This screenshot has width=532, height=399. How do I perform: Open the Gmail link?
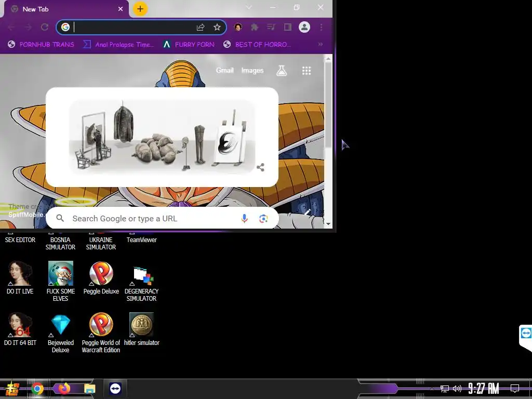[224, 70]
